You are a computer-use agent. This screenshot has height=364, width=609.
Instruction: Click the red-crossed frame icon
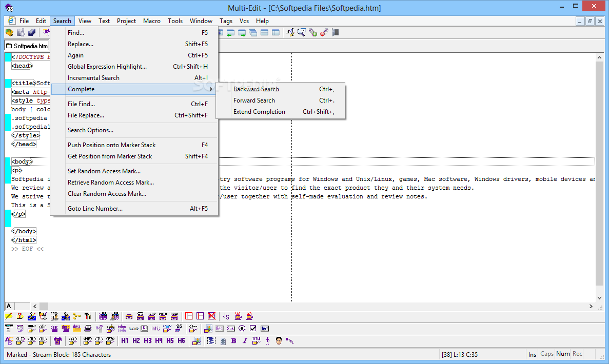tap(211, 316)
